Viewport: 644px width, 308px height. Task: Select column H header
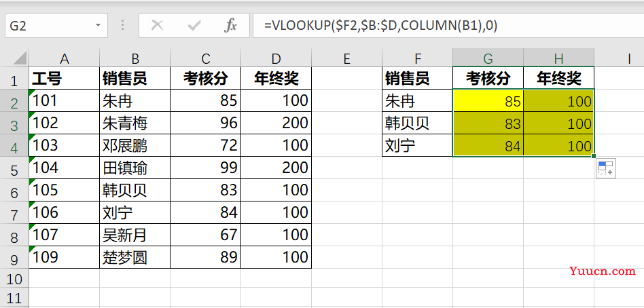[558, 58]
